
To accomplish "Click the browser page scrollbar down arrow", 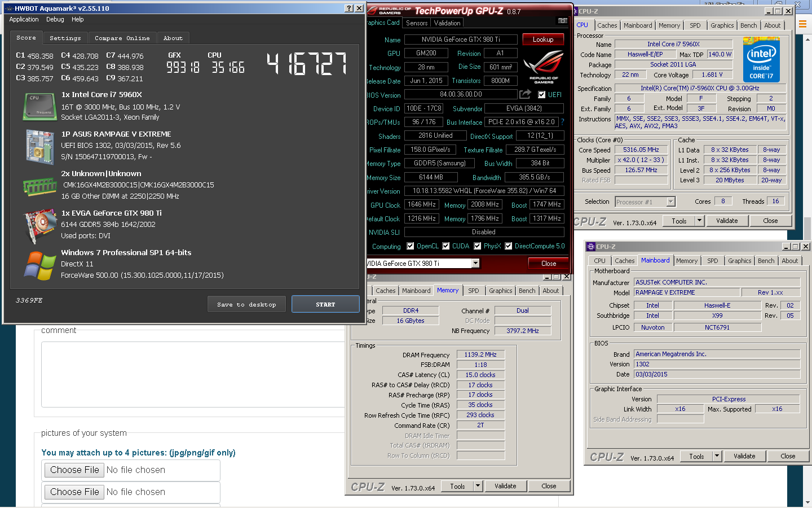I will pos(808,502).
